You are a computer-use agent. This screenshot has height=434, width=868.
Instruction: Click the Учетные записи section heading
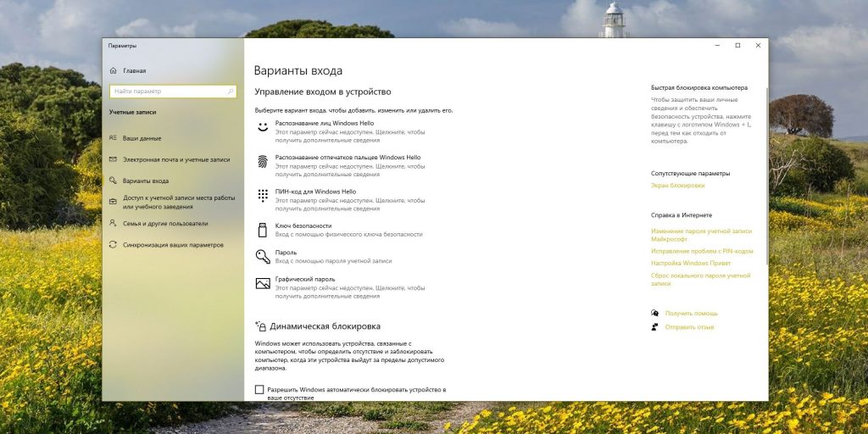coord(132,113)
